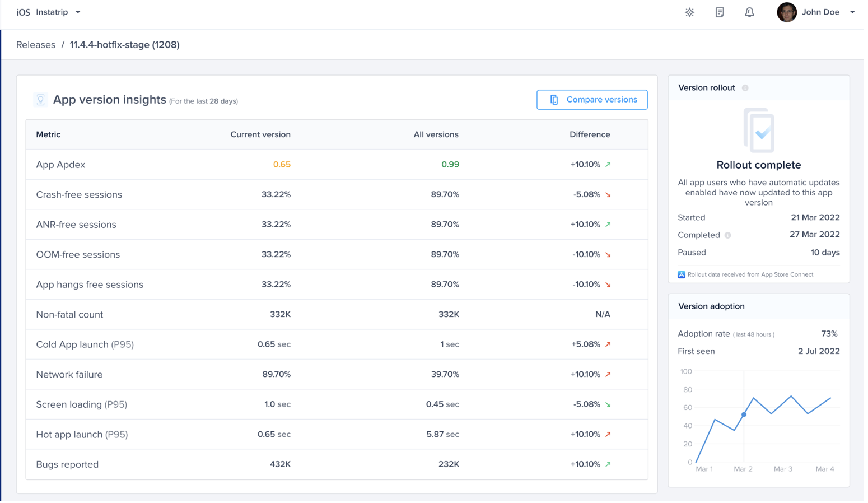
Task: Click the lightbulb insights icon
Action: (40, 100)
